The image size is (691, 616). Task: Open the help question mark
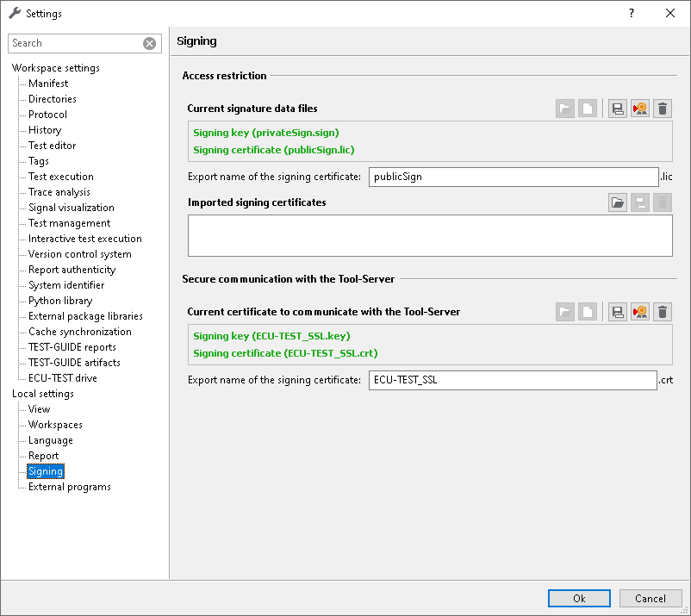[x=632, y=13]
